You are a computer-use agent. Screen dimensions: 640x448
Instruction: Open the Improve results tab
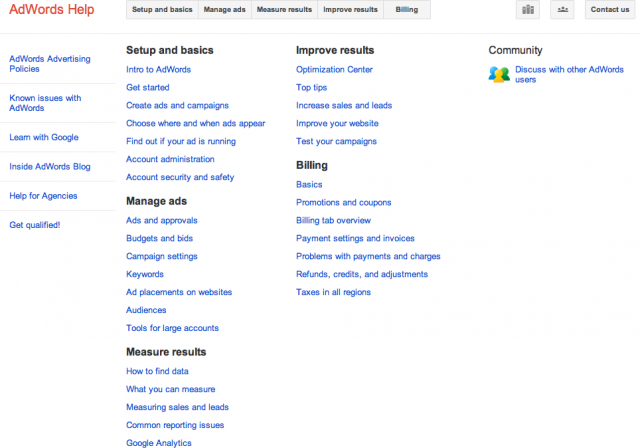coord(350,9)
